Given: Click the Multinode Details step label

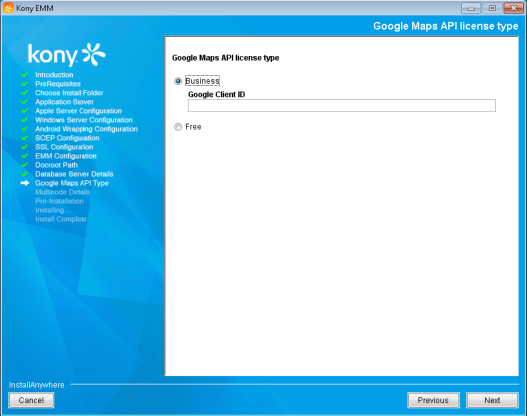Looking at the screenshot, I should 63,192.
